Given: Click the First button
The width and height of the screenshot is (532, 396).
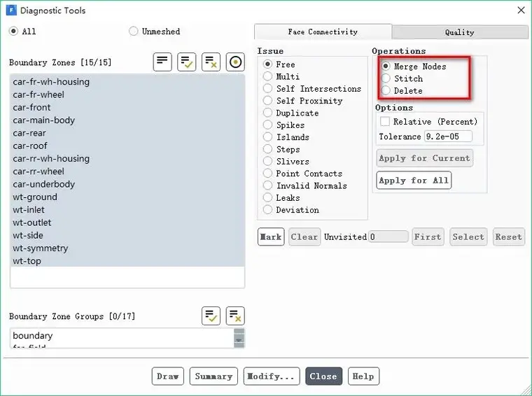Looking at the screenshot, I should tap(428, 236).
